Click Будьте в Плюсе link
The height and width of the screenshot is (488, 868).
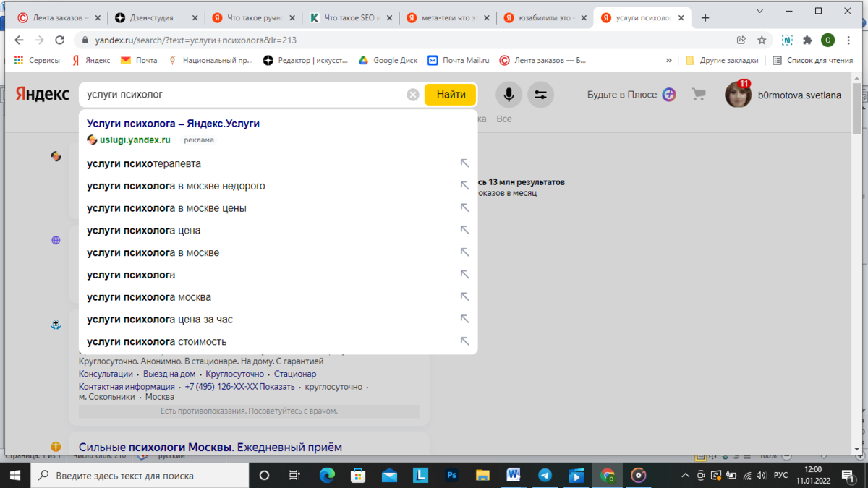tap(622, 95)
